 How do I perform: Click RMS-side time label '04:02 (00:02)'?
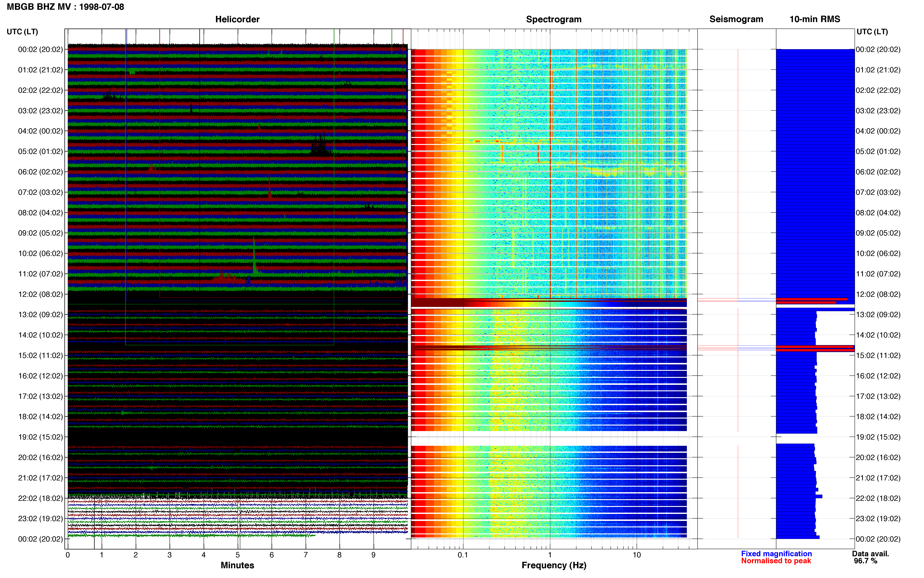pyautogui.click(x=878, y=131)
